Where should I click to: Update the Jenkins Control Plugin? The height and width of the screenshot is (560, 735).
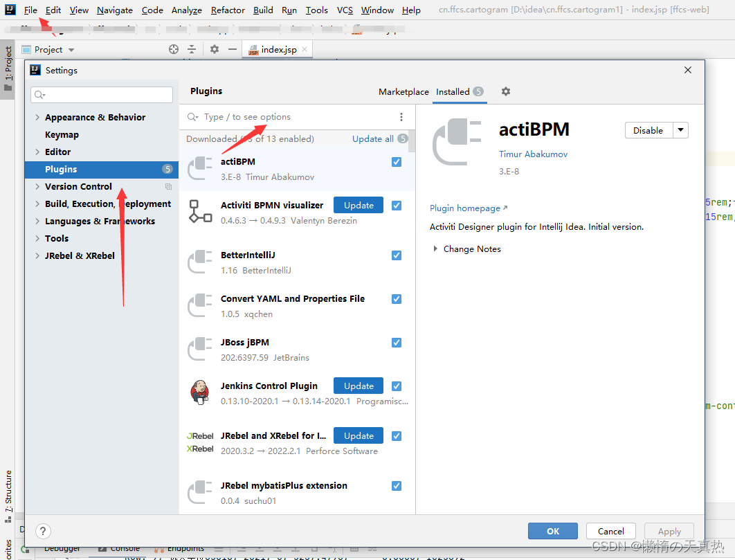click(359, 386)
